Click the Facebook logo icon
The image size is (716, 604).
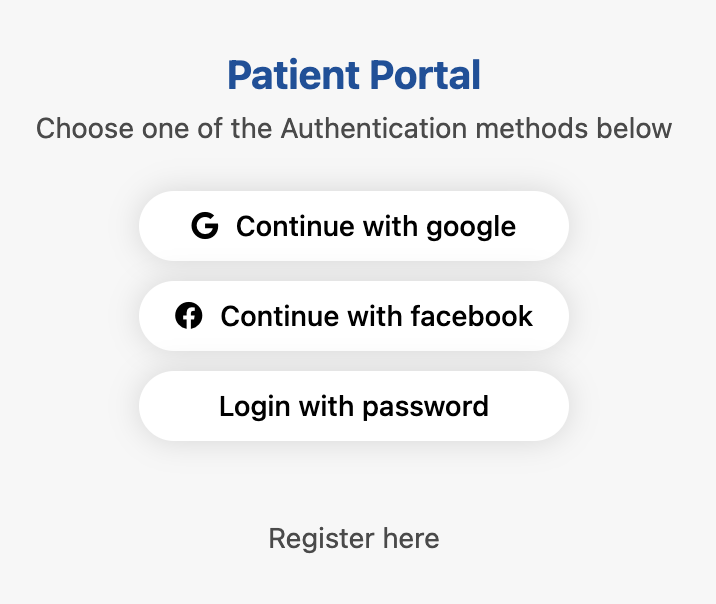click(x=189, y=316)
